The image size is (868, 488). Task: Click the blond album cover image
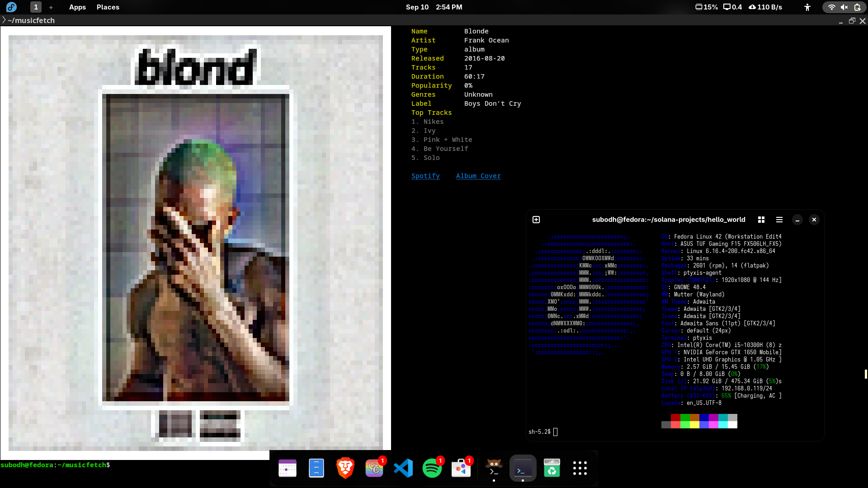pyautogui.click(x=196, y=243)
